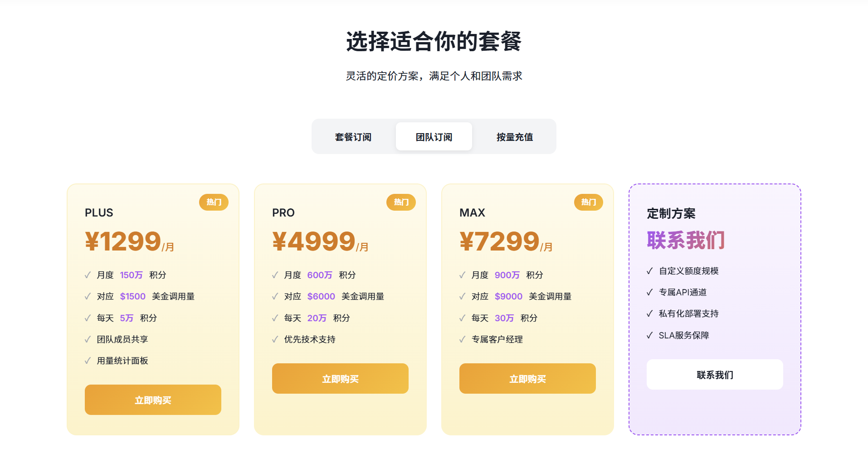868x458 pixels.
Task: Select the 团队订阅 tab
Action: (x=434, y=136)
